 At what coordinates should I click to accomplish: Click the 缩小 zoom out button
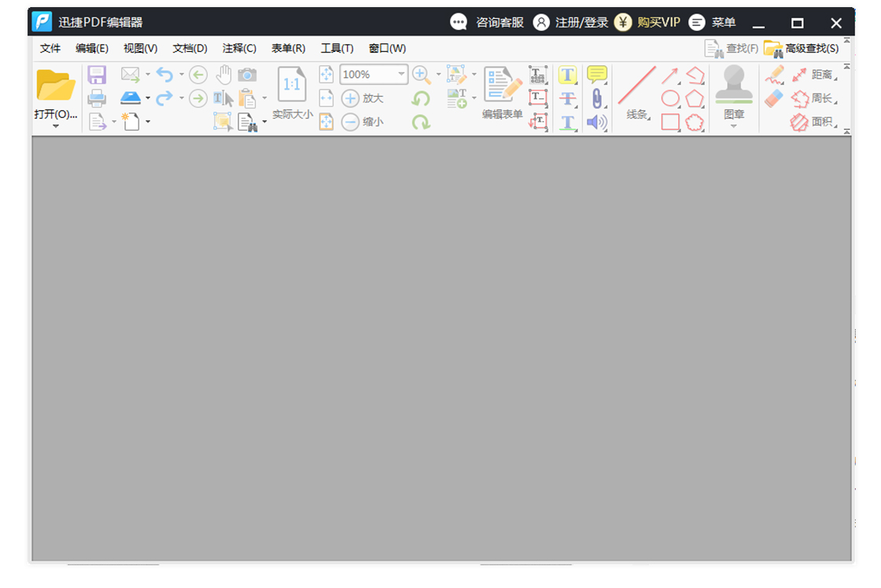pos(363,122)
